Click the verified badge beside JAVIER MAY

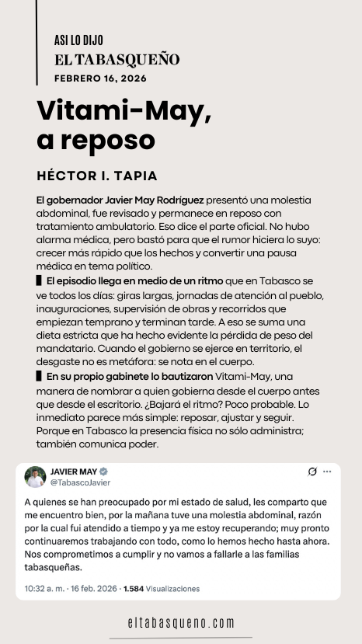(104, 472)
